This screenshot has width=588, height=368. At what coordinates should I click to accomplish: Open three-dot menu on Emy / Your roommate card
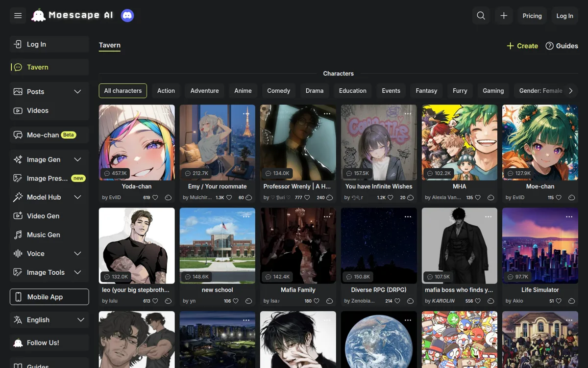[246, 113]
